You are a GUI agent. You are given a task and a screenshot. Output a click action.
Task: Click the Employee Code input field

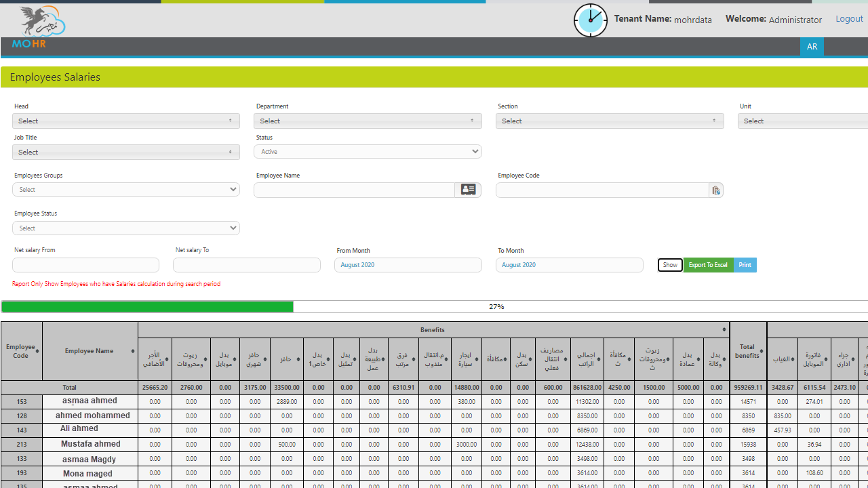[602, 190]
